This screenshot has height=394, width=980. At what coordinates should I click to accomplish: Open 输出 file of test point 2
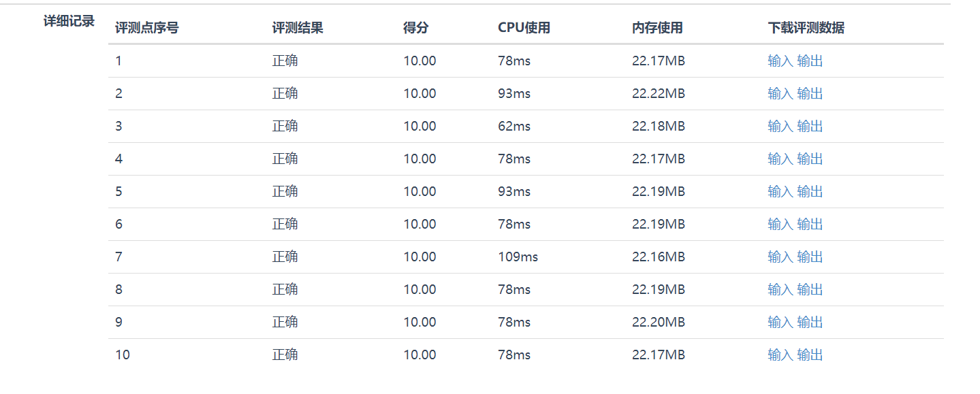(809, 93)
